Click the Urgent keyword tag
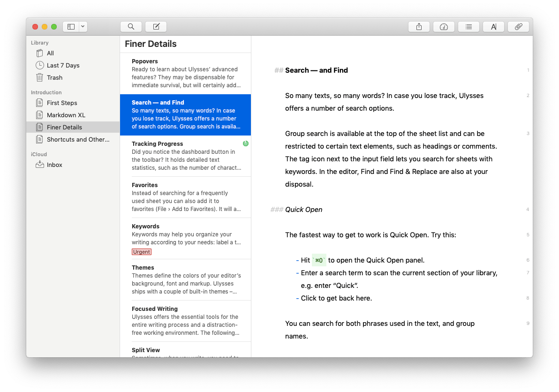Viewport: 559px width, 392px height. [x=142, y=252]
